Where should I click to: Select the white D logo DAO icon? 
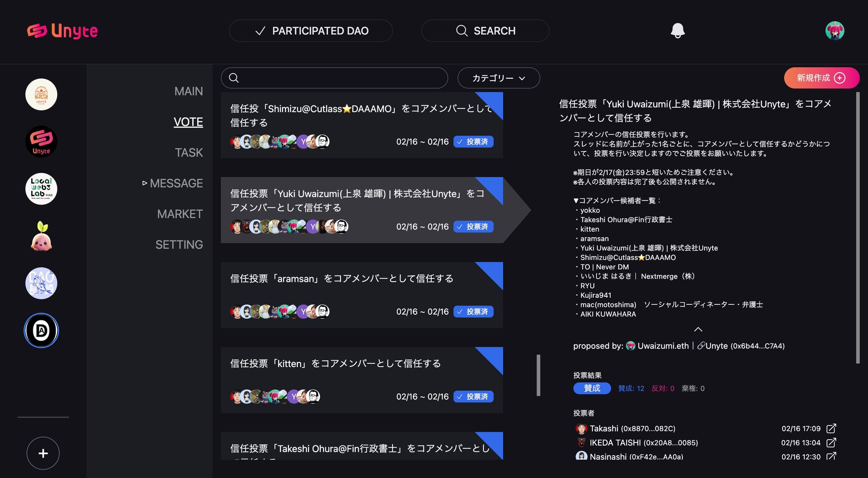pos(41,330)
